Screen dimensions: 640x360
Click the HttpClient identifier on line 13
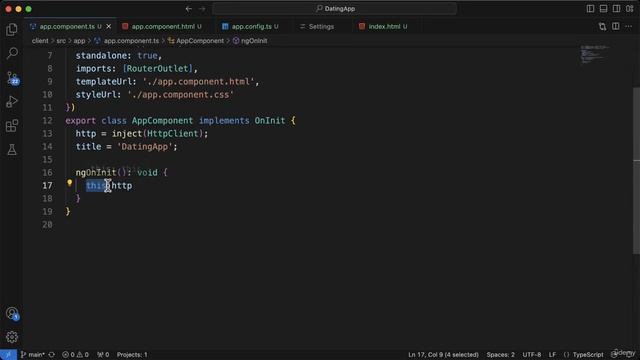(x=172, y=133)
